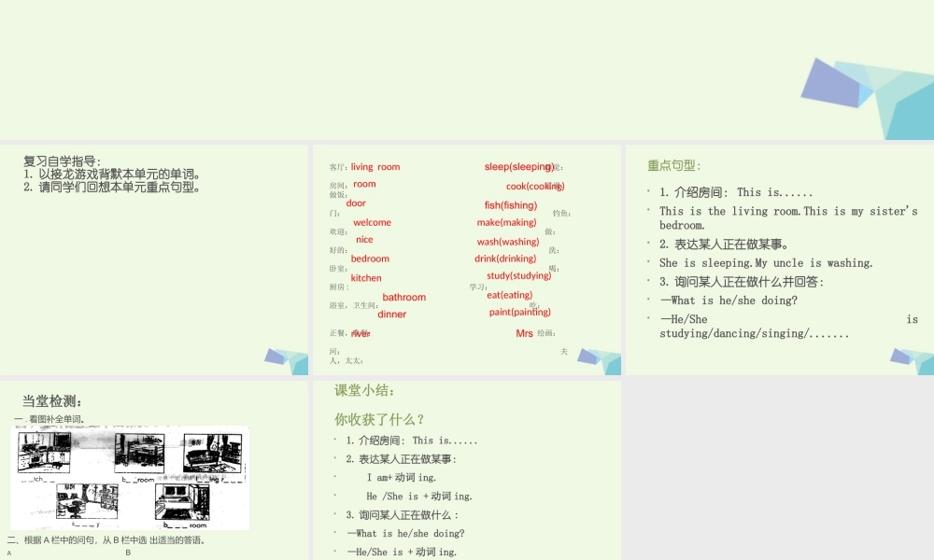Click the red text 'make(making)'
The width and height of the screenshot is (934, 560).
point(507,222)
